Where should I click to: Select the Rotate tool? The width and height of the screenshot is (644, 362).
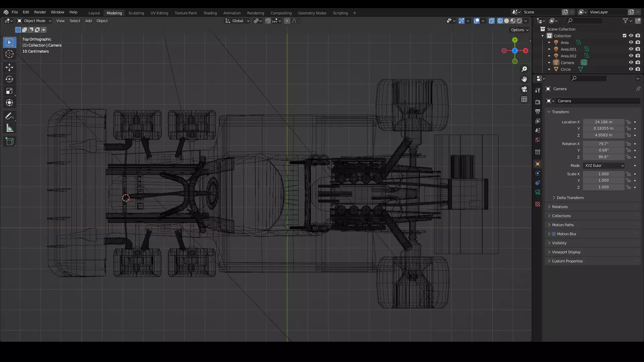point(9,79)
